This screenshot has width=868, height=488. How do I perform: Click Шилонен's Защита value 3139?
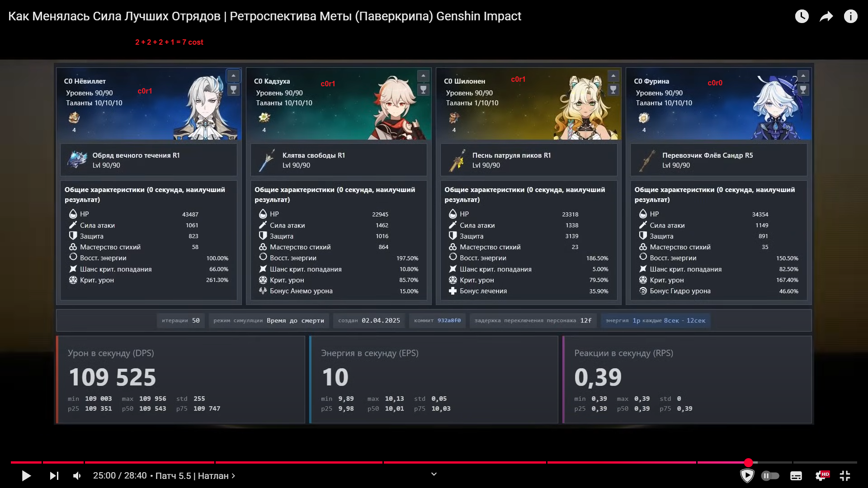[572, 236]
